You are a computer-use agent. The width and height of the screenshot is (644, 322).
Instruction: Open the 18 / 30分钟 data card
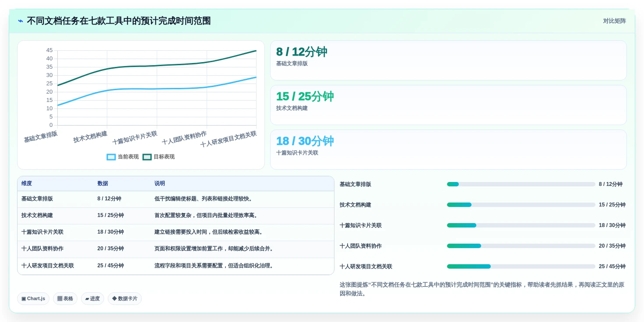pos(448,150)
